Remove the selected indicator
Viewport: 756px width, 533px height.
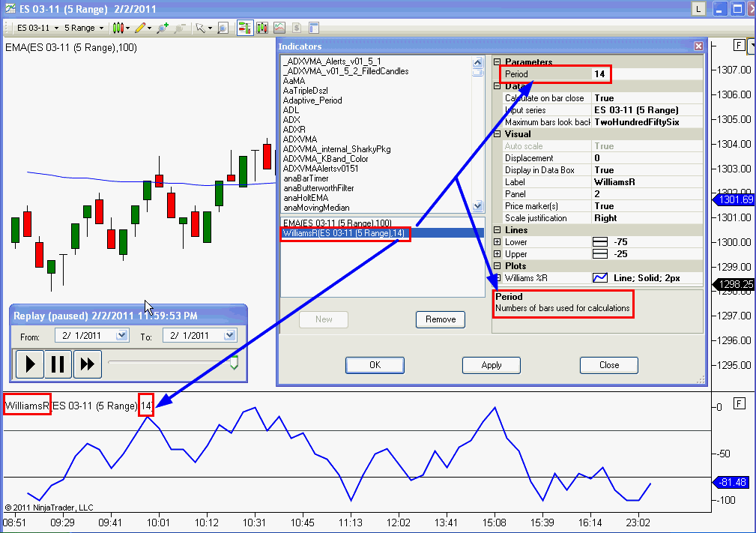click(441, 319)
